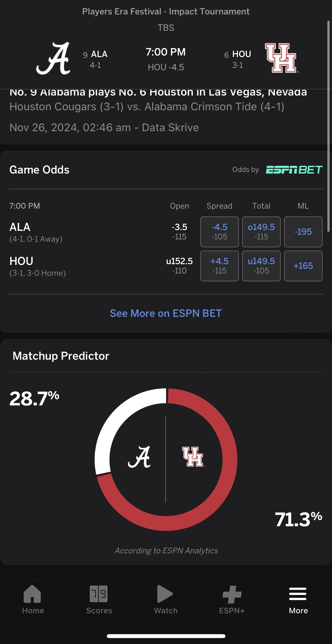Open See More on ESPN BET link
Screen dimensions: 332x644
[166, 313]
